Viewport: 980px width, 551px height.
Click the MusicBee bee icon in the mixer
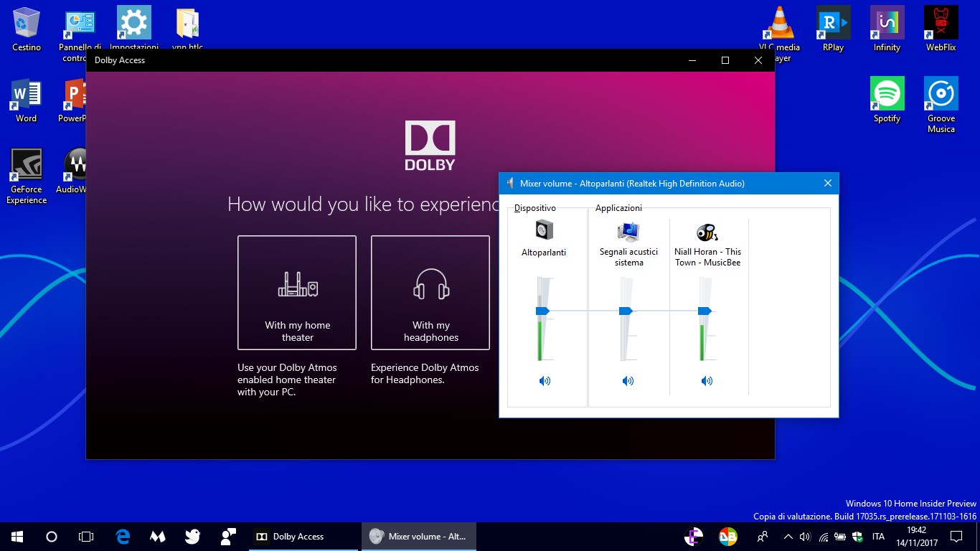pyautogui.click(x=706, y=230)
